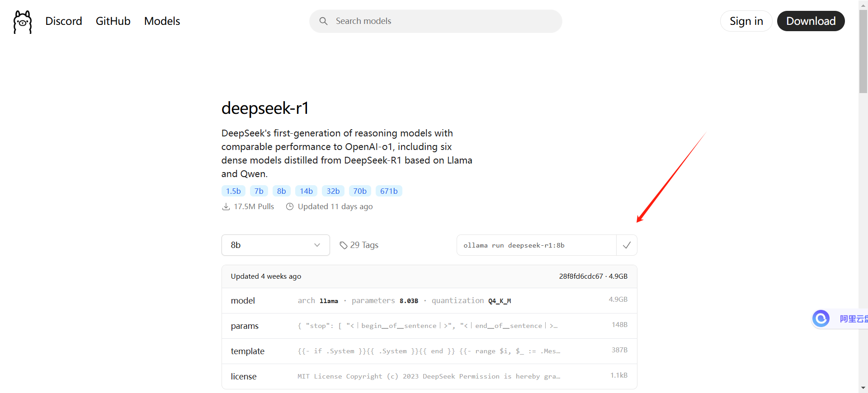This screenshot has width=868, height=393.
Task: Click the download pulls icon
Action: (x=226, y=206)
